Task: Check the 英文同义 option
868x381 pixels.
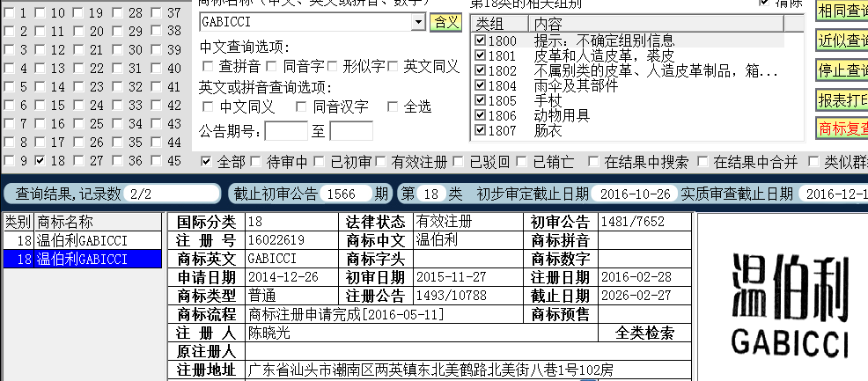Action: click(393, 66)
